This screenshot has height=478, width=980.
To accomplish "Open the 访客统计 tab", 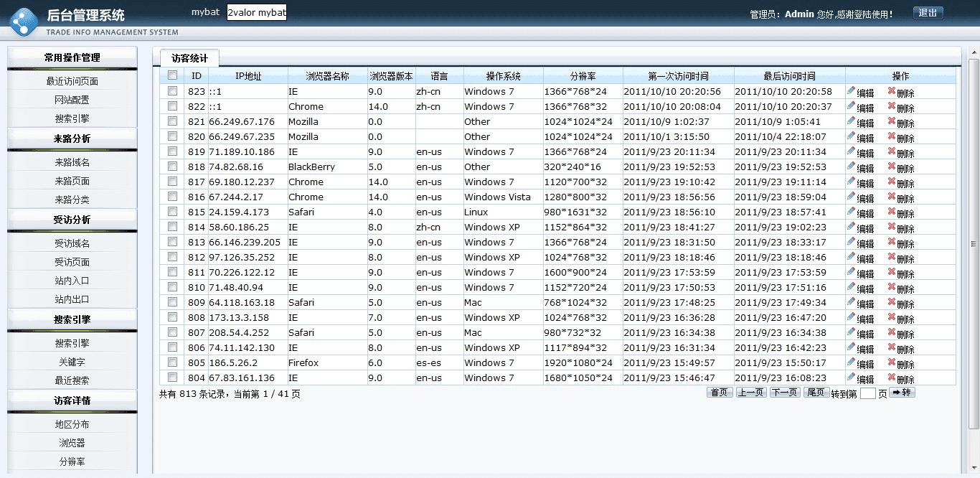I will click(189, 59).
